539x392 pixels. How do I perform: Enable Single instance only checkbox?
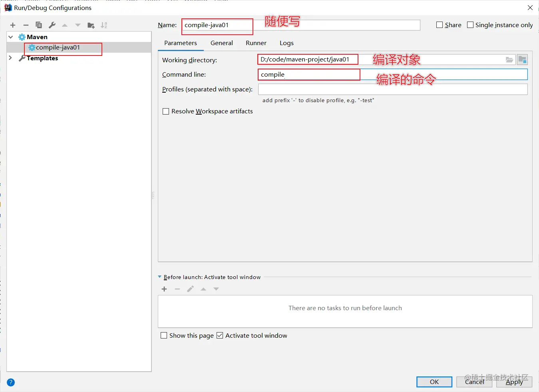tap(470, 25)
